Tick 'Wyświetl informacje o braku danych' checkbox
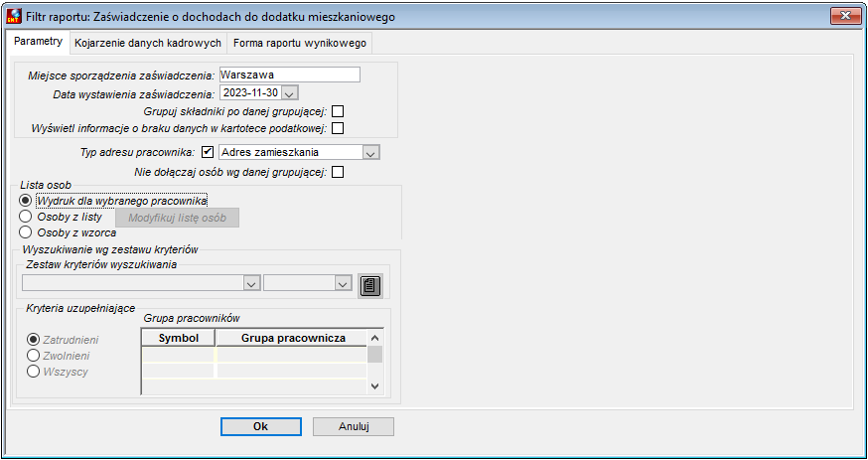 [338, 128]
